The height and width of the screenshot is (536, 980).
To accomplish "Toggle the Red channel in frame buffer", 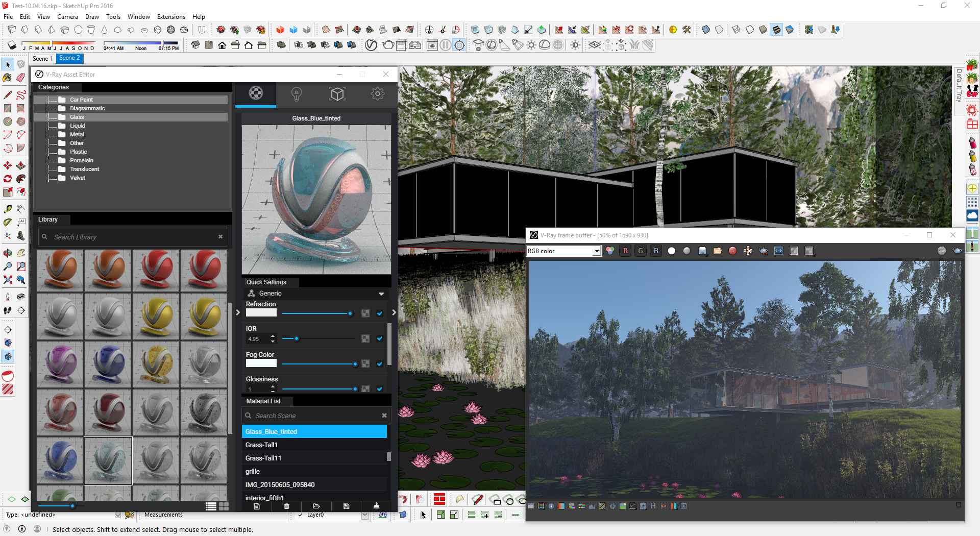I will tap(625, 251).
